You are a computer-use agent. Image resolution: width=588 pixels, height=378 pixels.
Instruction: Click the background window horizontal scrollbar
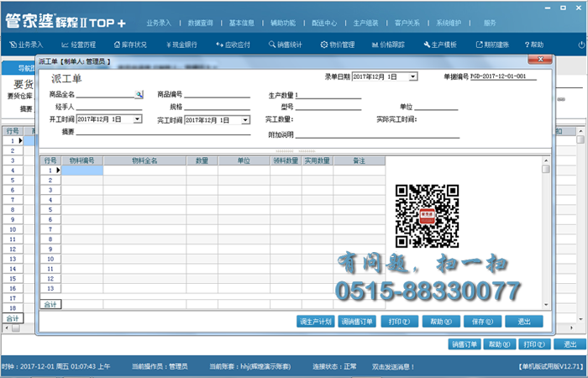288,328
